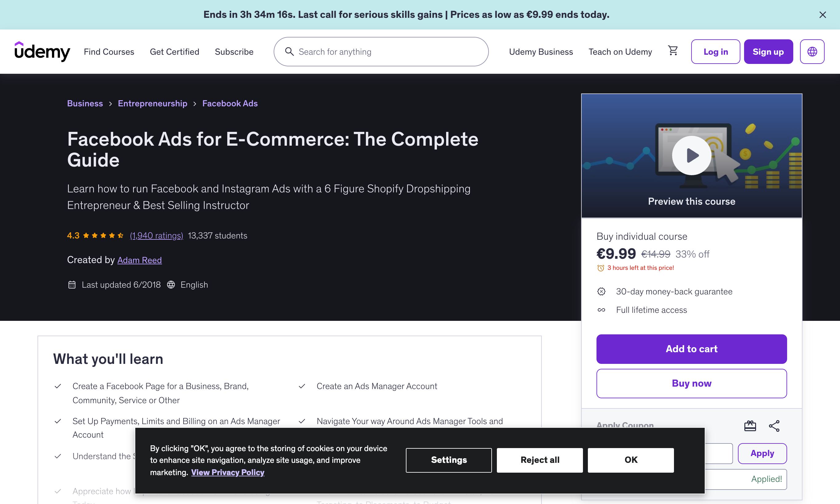Click the Log in button
Image resolution: width=840 pixels, height=504 pixels.
[716, 52]
